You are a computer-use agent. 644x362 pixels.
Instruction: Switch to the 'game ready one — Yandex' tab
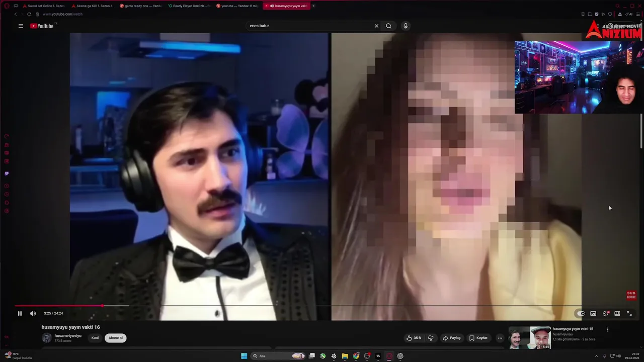point(140,6)
